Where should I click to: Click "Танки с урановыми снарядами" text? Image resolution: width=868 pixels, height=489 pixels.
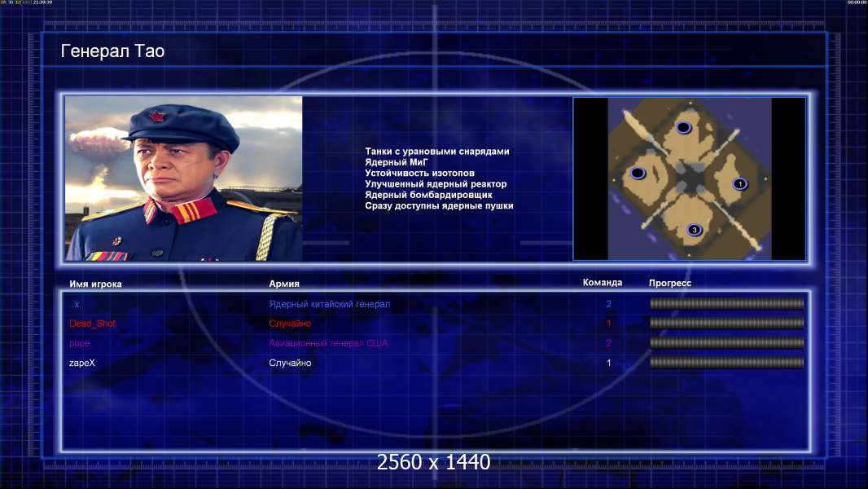coord(436,152)
